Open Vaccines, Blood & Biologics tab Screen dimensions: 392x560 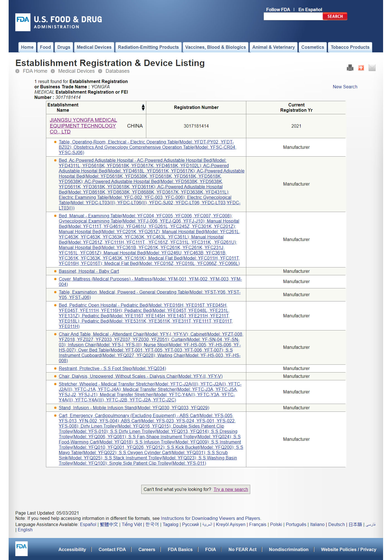tap(216, 47)
